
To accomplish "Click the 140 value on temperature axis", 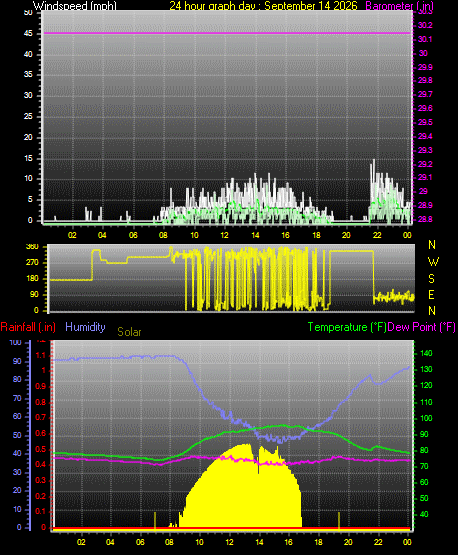I will pyautogui.click(x=426, y=353).
